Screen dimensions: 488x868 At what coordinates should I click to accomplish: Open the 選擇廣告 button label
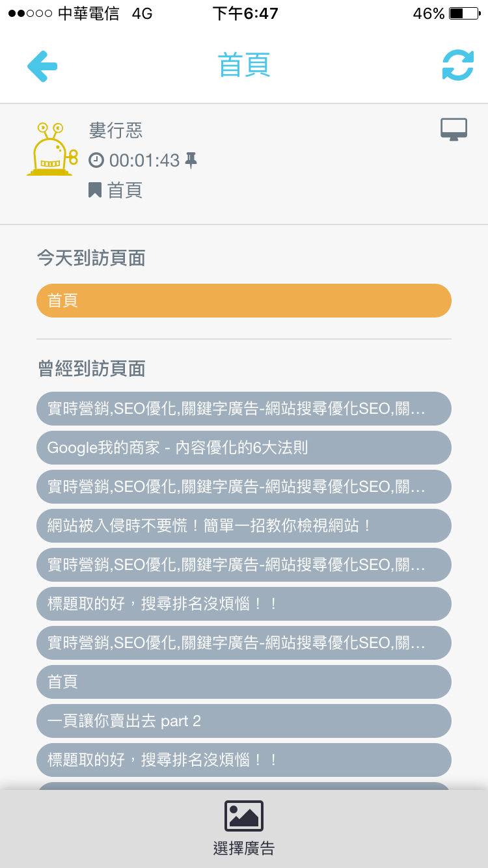244,848
